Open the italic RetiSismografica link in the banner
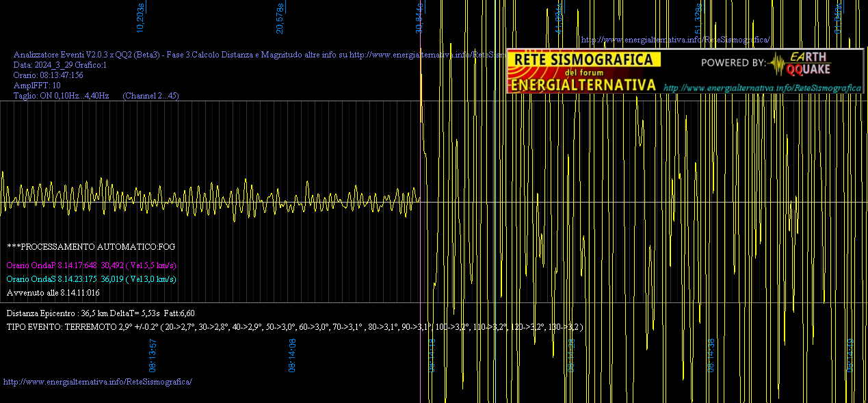Image resolution: width=868 pixels, height=403 pixels. coord(762,88)
